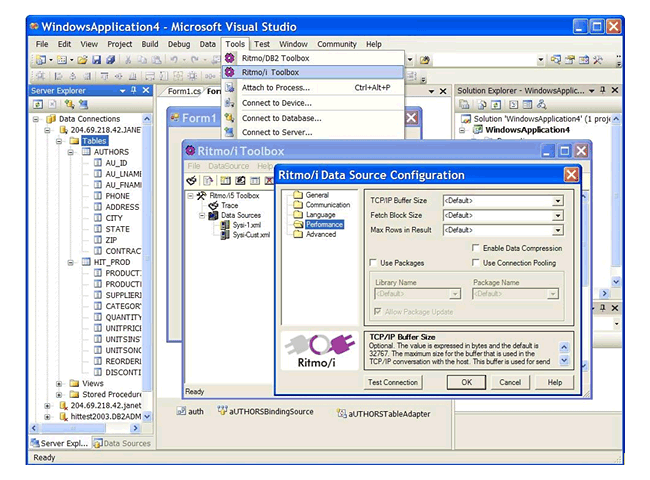The height and width of the screenshot is (480, 650).
Task: Click the Open File toolbar icon
Action: 82,60
